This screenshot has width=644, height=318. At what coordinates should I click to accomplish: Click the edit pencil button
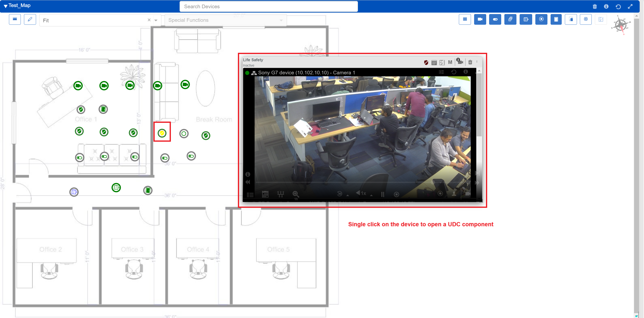(x=30, y=20)
